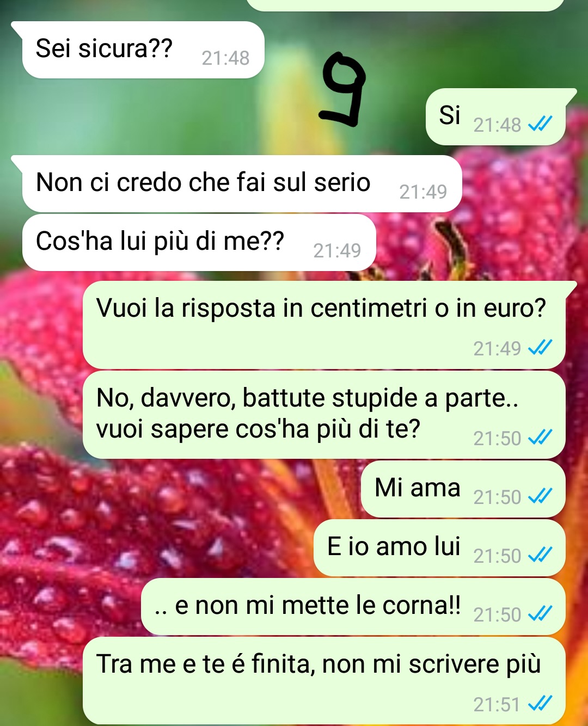Select "Vuoi la risposta in centimetri" message
This screenshot has width=588, height=726.
click(324, 325)
